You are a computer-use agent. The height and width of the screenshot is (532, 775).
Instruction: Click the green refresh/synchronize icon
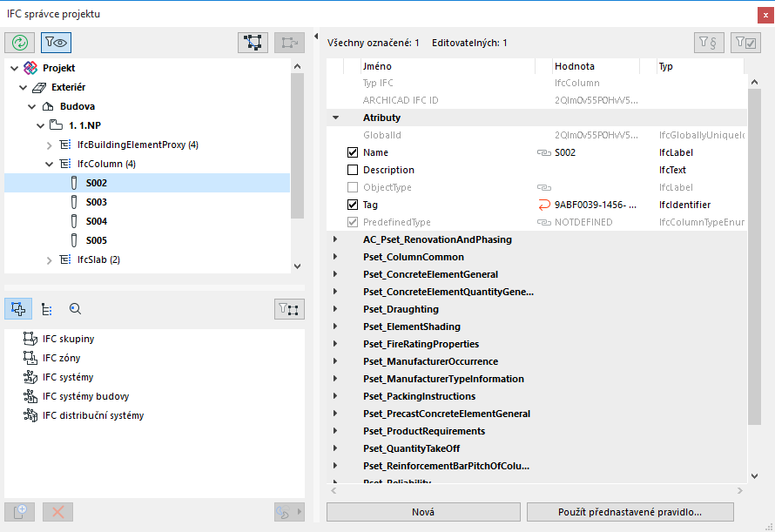click(x=20, y=43)
